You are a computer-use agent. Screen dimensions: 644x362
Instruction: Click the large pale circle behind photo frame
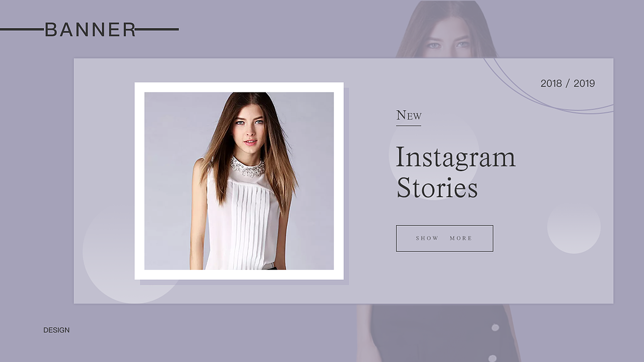tap(108, 256)
